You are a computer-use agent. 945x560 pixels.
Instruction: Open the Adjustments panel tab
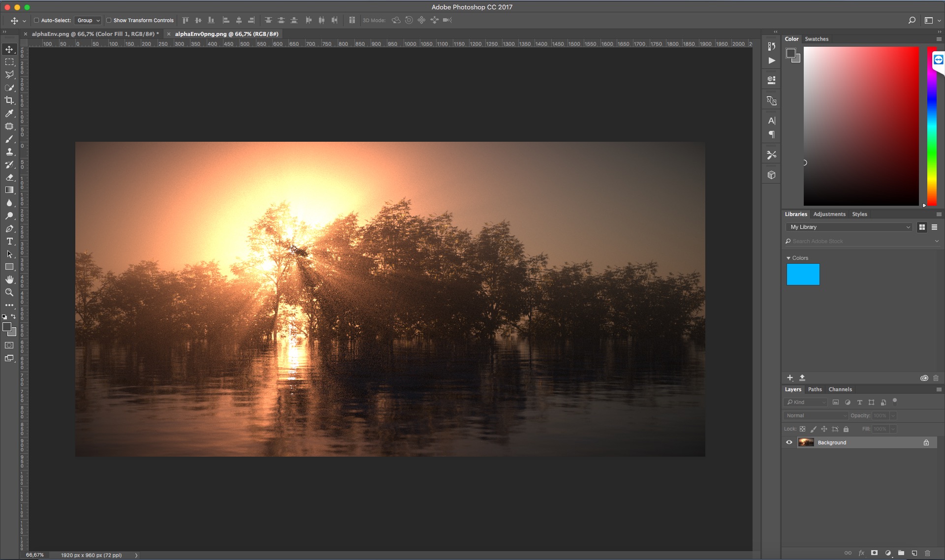click(829, 214)
